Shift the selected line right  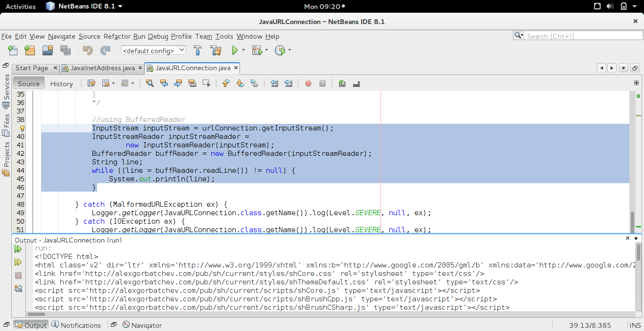[289, 83]
